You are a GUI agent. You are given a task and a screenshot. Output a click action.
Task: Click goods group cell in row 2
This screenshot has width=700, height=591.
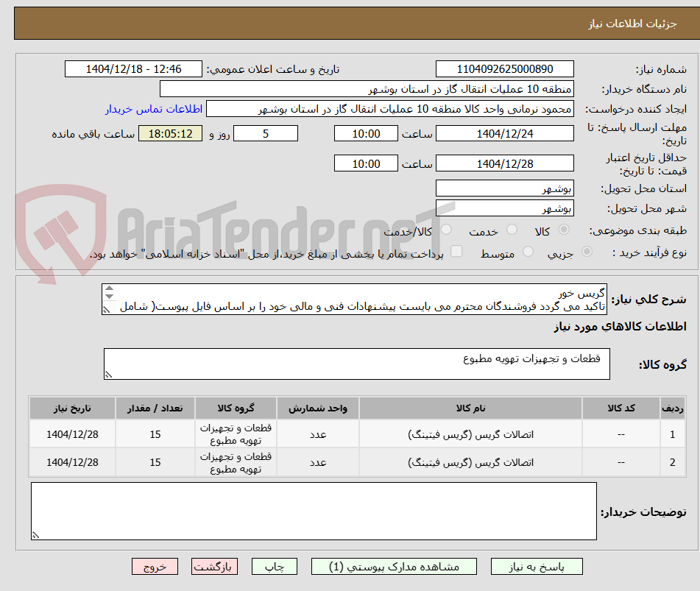point(236,462)
